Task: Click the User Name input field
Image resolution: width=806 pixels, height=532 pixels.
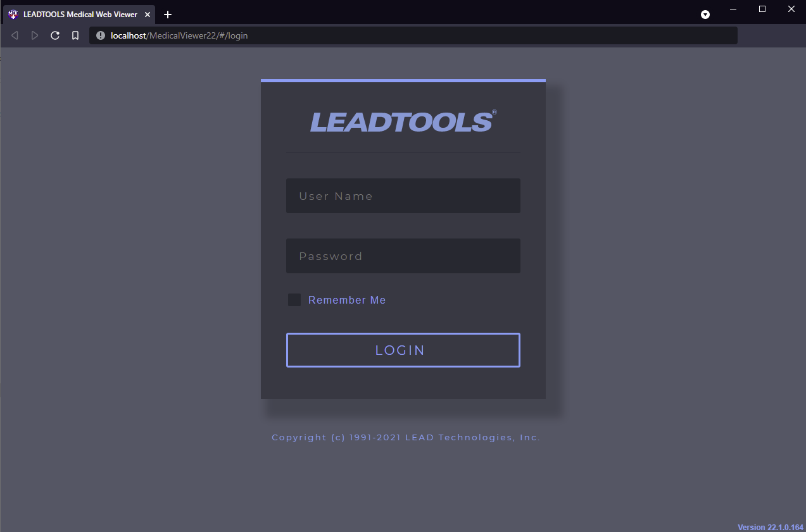Action: (x=403, y=195)
